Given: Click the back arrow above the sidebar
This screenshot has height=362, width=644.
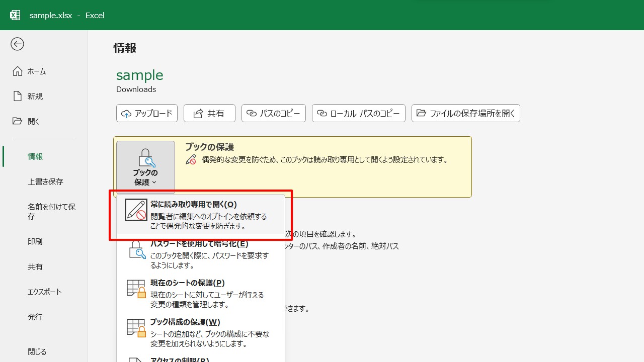Looking at the screenshot, I should point(17,44).
